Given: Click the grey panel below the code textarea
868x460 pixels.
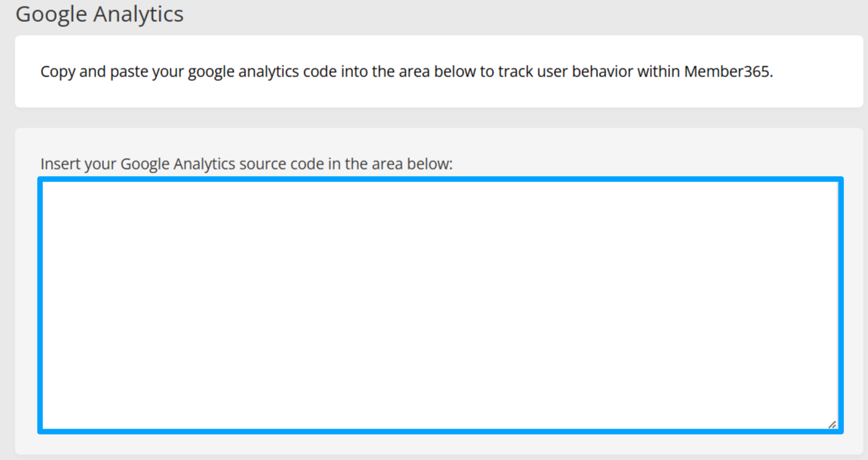Looking at the screenshot, I should pyautogui.click(x=437, y=444).
